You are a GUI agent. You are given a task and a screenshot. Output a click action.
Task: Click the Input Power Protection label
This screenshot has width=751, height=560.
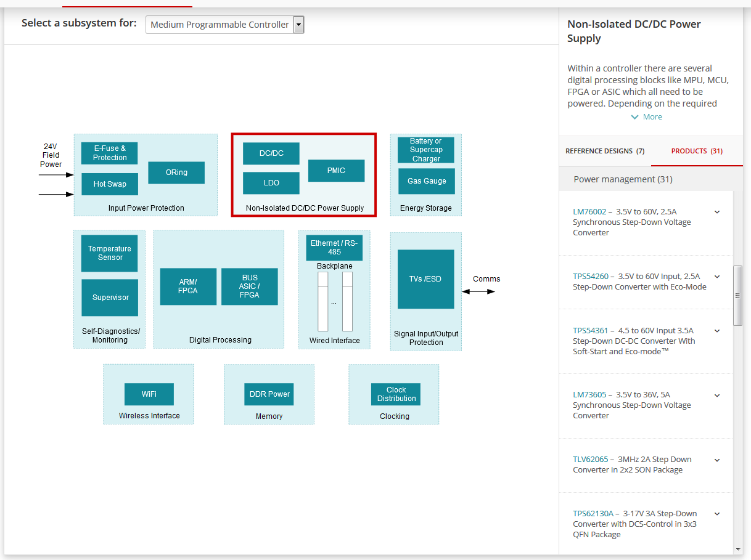[146, 208]
